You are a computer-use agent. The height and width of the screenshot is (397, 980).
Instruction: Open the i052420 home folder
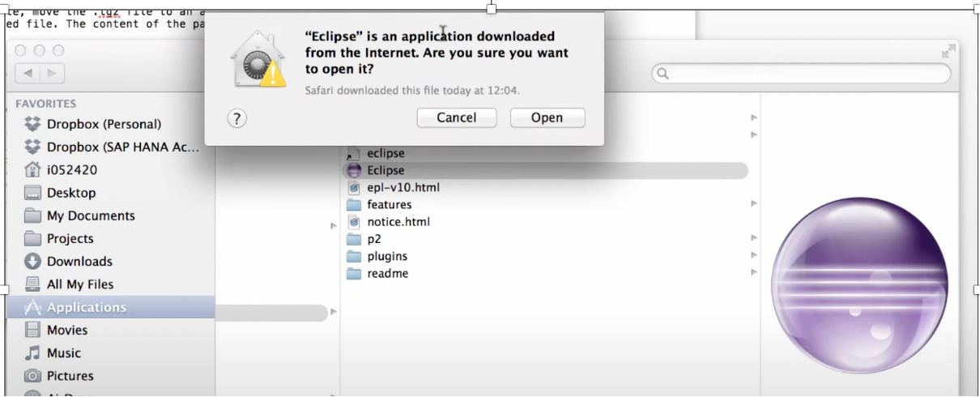(110, 170)
